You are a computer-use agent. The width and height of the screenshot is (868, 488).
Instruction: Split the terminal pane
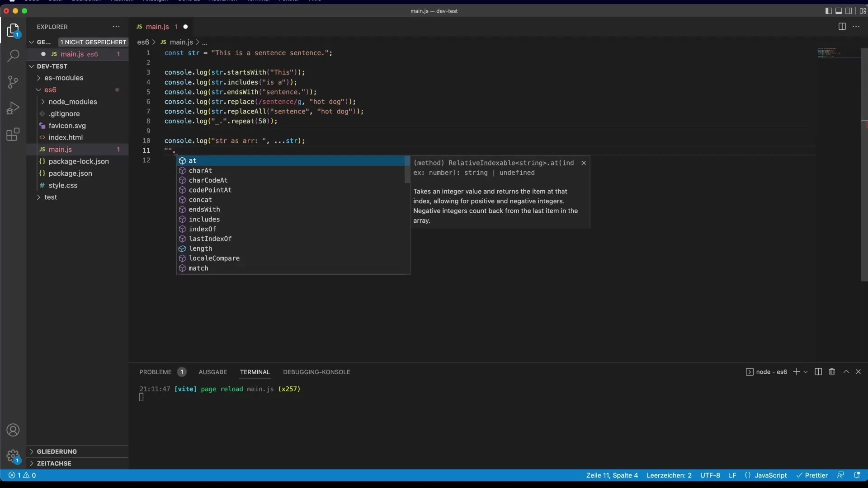818,371
